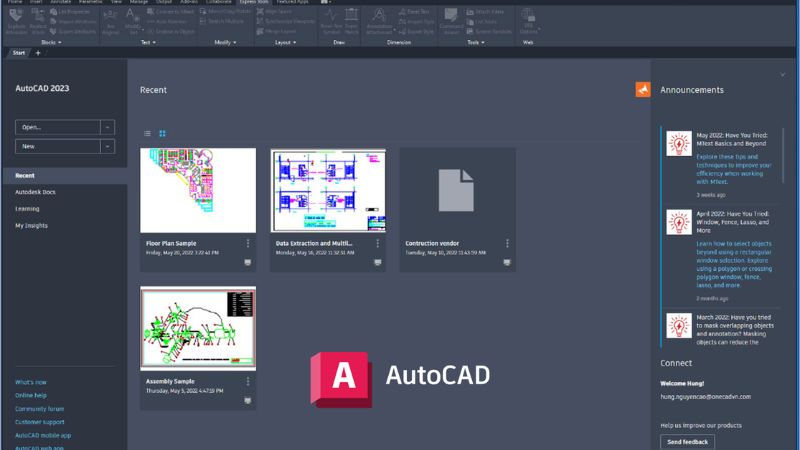Open the AutoCAD mobile app link
Screen dimensions: 800x450
click(x=43, y=435)
